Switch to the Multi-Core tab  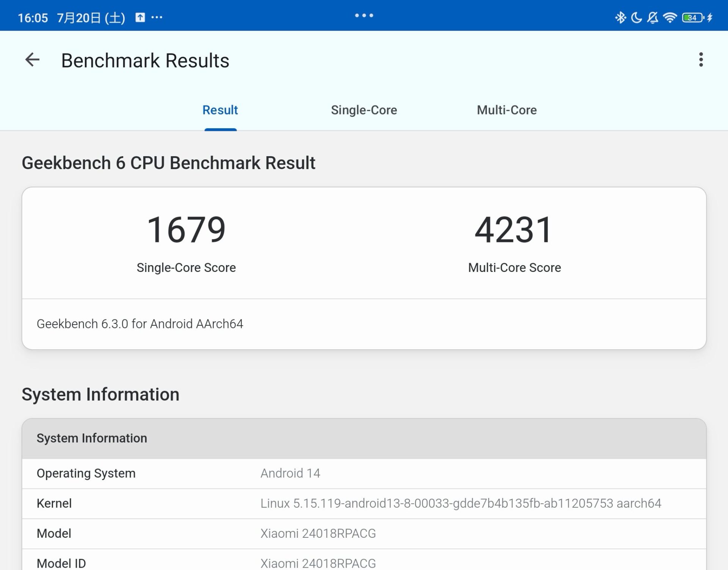click(x=507, y=110)
